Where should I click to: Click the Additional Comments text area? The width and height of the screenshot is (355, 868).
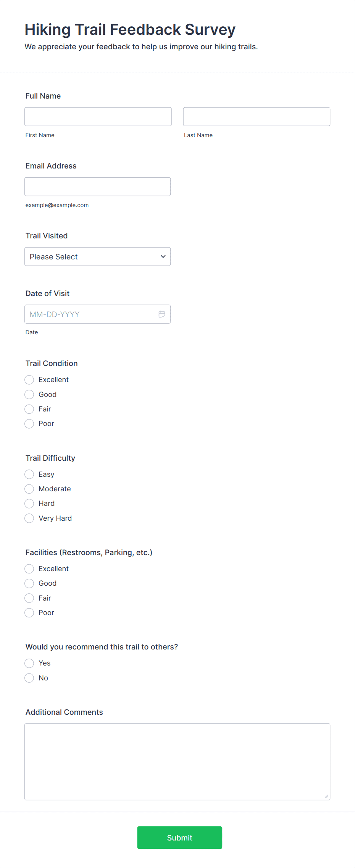pyautogui.click(x=177, y=762)
